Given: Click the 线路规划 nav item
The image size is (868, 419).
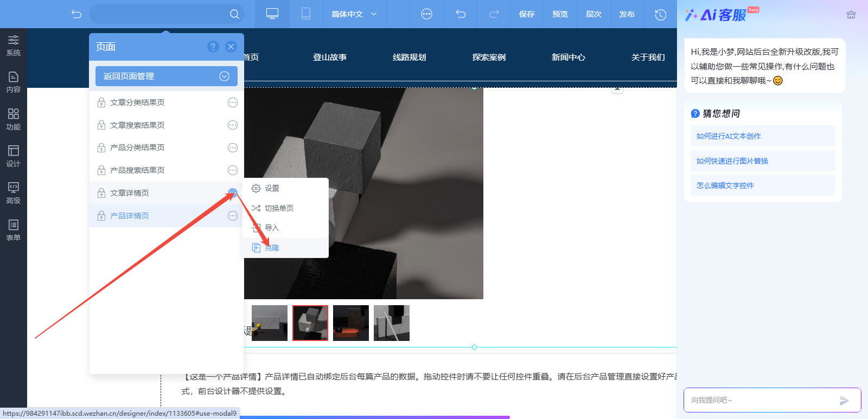Looking at the screenshot, I should coord(410,57).
